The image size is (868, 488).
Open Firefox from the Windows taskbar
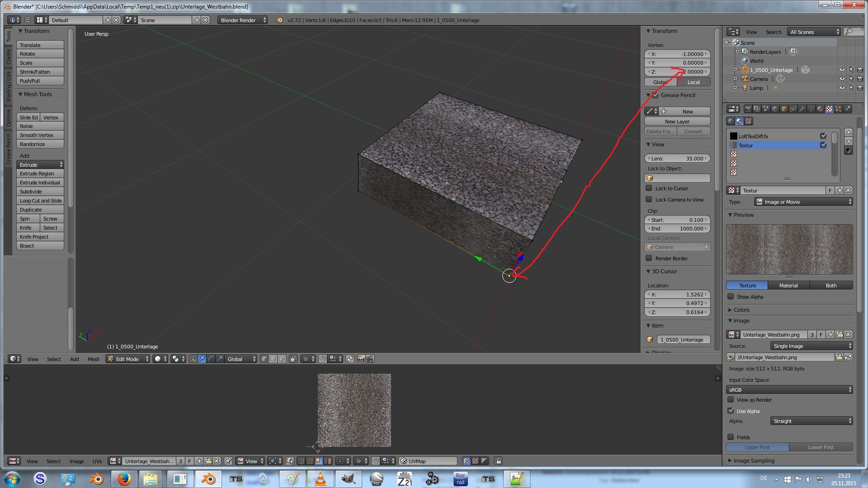pos(124,479)
